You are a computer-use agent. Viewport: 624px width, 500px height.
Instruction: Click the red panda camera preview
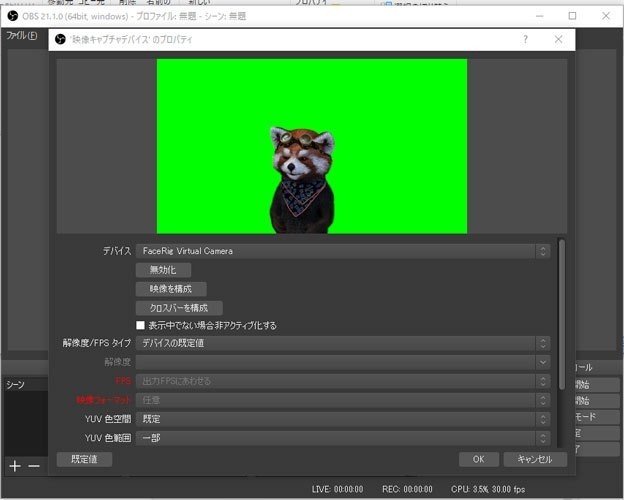pos(312,146)
